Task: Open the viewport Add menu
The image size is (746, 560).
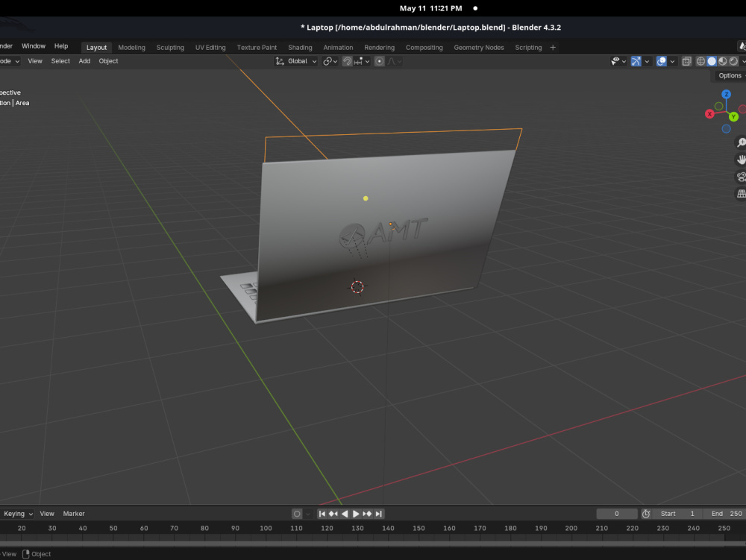Action: [x=84, y=61]
